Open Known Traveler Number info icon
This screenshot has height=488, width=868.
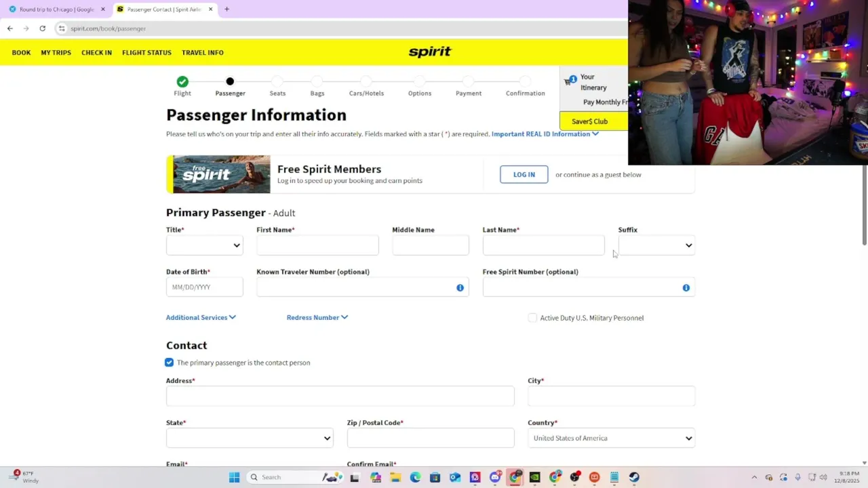coord(460,287)
